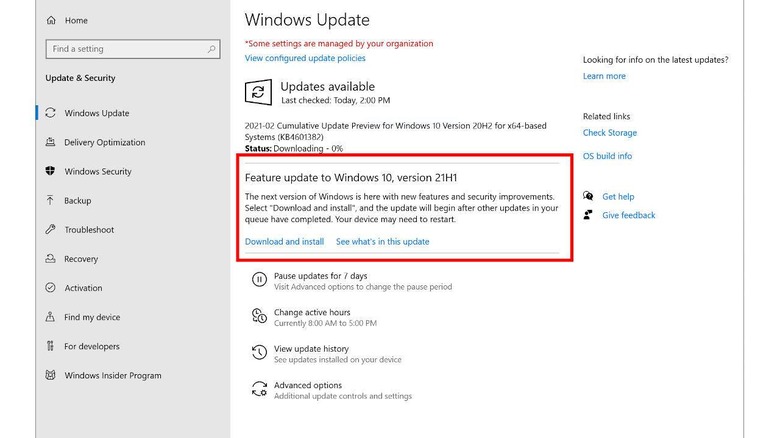Open the Check Storage link

point(610,132)
